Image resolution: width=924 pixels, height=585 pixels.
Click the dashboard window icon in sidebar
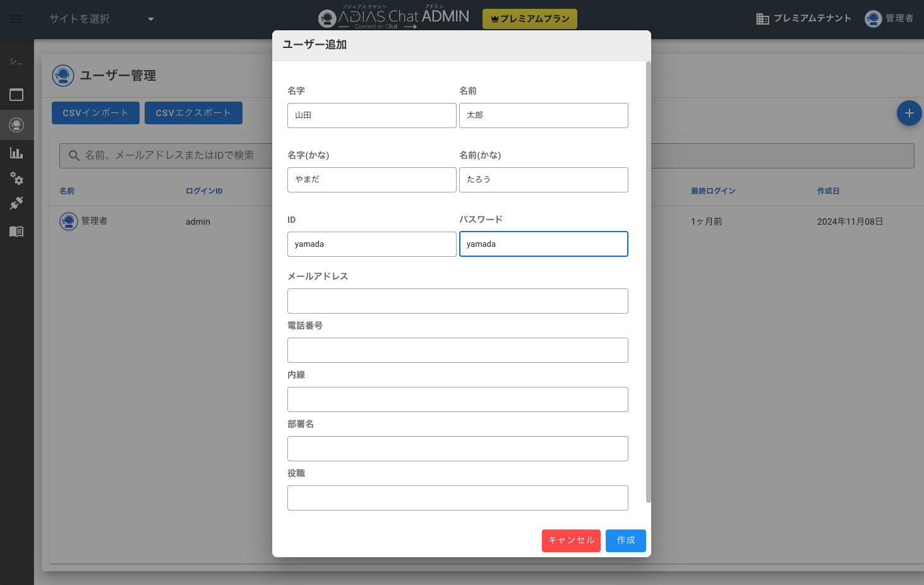[17, 95]
